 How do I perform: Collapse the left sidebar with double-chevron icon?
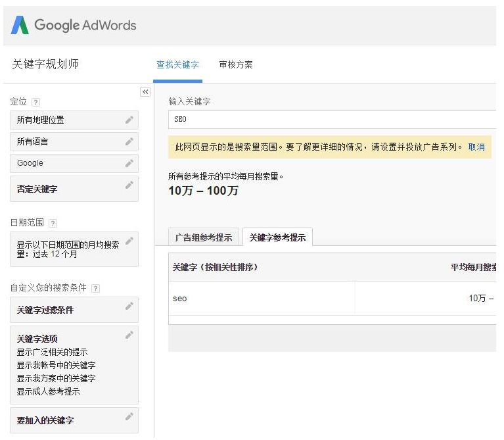pyautogui.click(x=145, y=92)
